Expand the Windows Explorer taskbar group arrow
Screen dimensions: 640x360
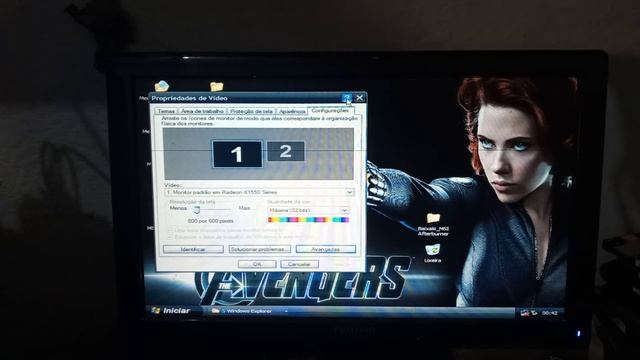[x=286, y=311]
